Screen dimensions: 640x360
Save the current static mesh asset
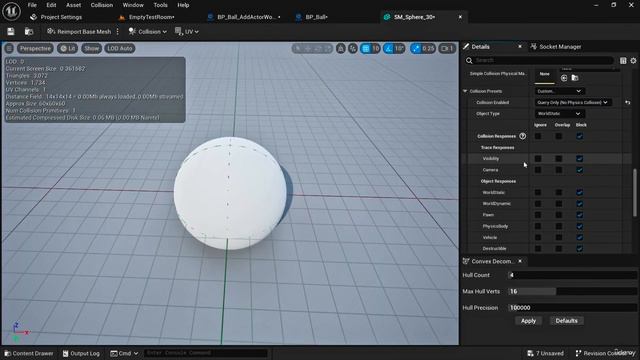tap(11, 31)
